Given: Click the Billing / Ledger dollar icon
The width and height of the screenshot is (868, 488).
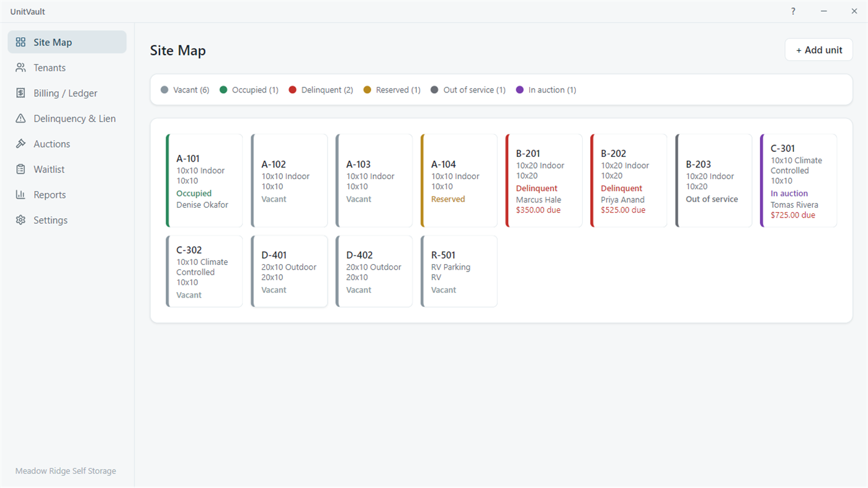Looking at the screenshot, I should click(x=20, y=93).
